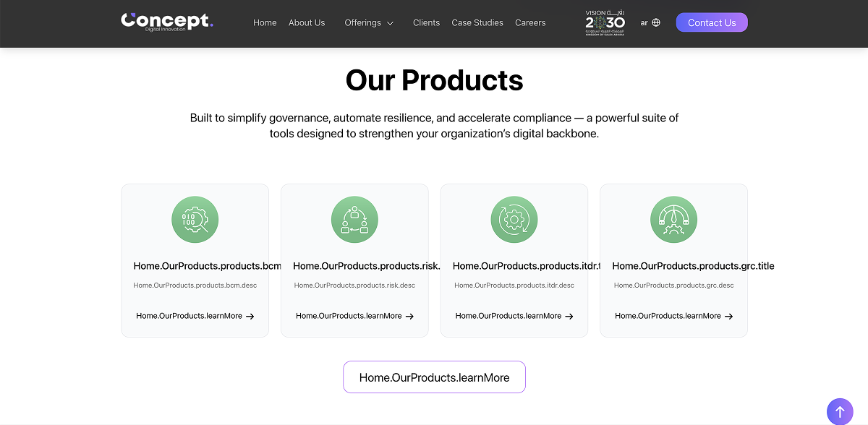This screenshot has width=868, height=425.
Task: Click the Vision 2030 logo
Action: click(605, 22)
